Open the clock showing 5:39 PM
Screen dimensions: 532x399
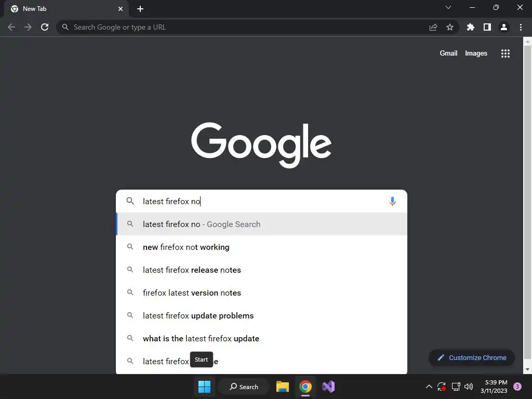(x=494, y=387)
